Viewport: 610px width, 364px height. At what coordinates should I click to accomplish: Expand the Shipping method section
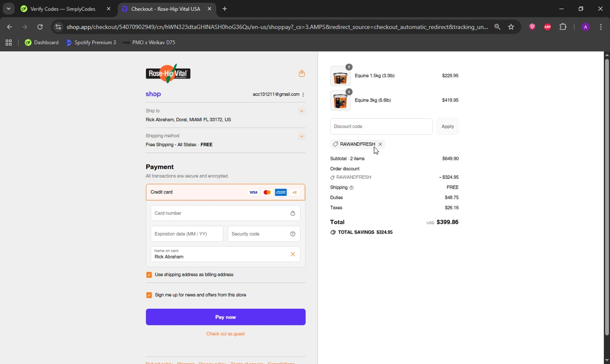[302, 136]
